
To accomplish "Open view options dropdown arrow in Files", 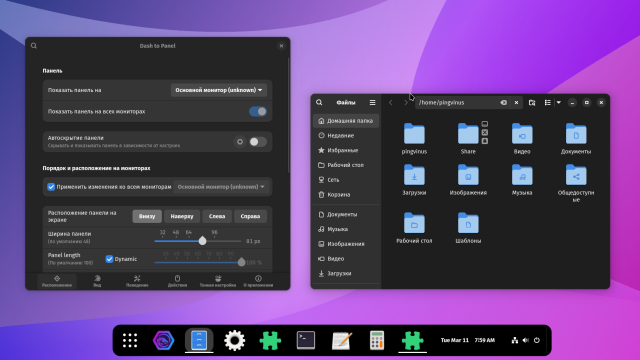I will click(558, 102).
